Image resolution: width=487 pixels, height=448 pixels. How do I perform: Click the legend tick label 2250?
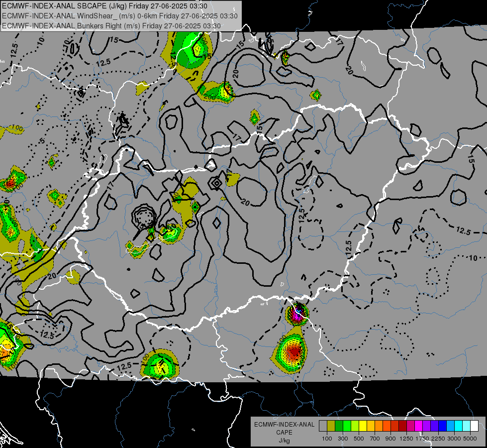click(x=438, y=439)
